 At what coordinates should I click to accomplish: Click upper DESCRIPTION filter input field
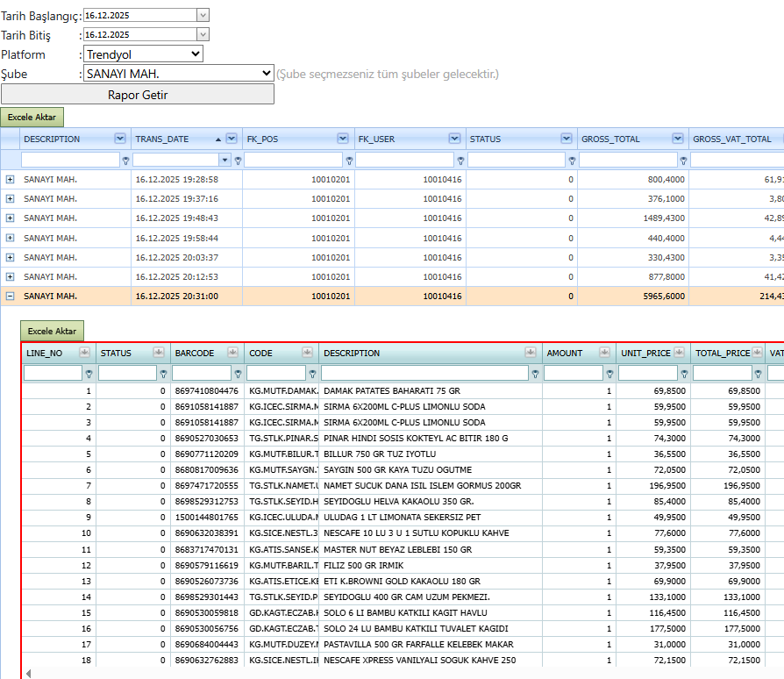click(70, 160)
